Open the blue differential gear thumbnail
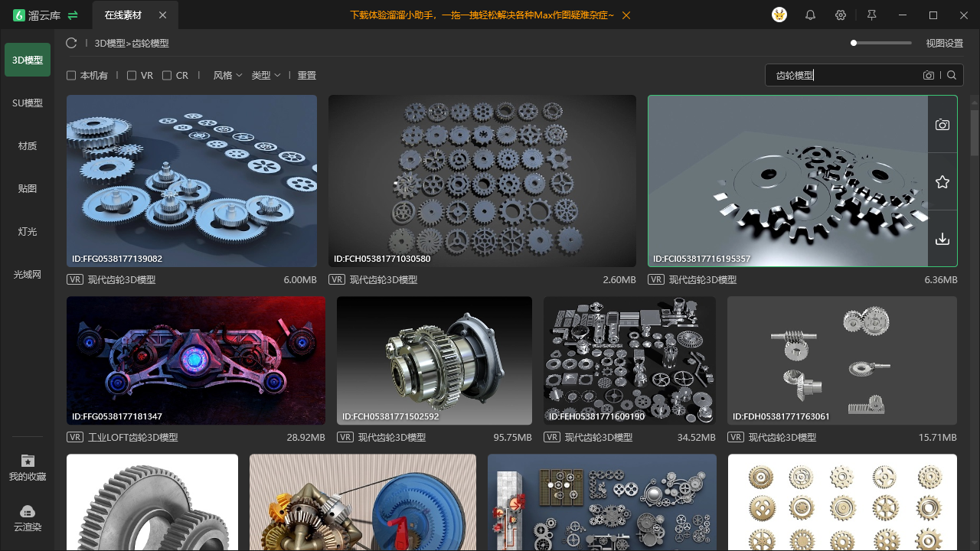980x551 pixels. click(x=363, y=503)
